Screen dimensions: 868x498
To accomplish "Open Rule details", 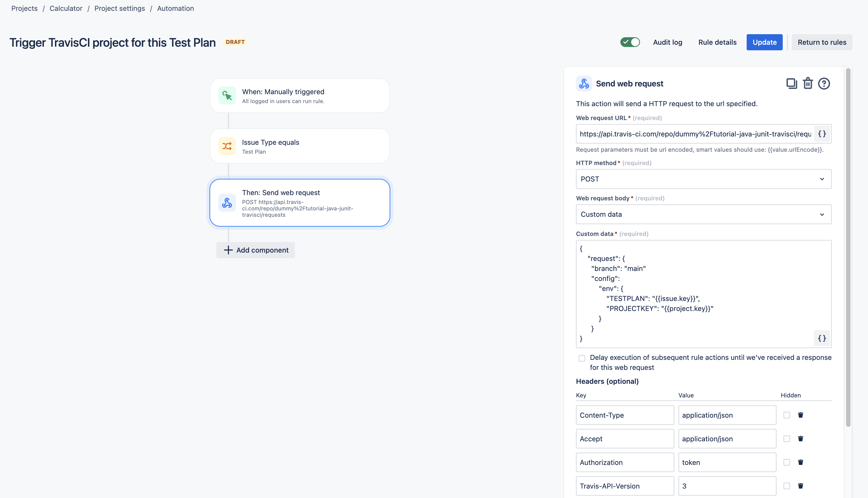I will [x=717, y=42].
